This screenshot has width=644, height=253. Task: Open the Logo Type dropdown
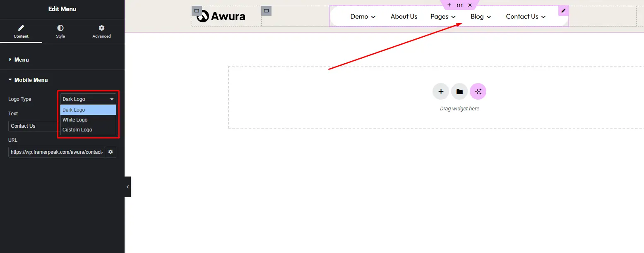(88, 99)
